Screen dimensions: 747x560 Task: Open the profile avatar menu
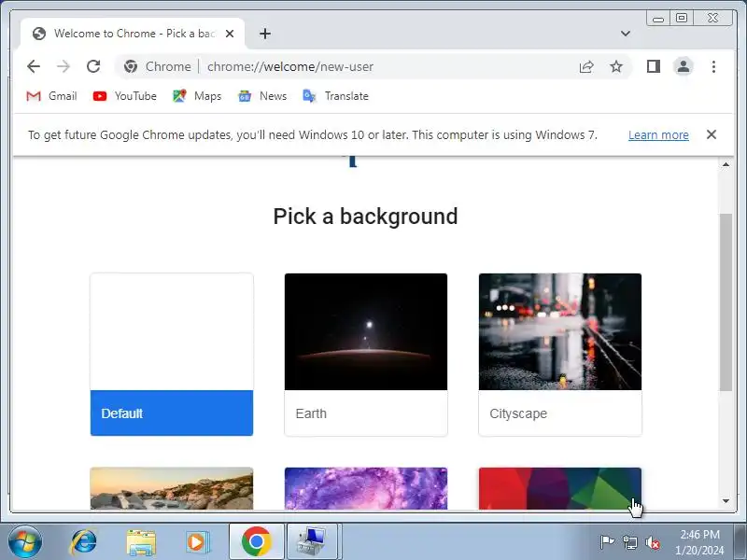[684, 66]
